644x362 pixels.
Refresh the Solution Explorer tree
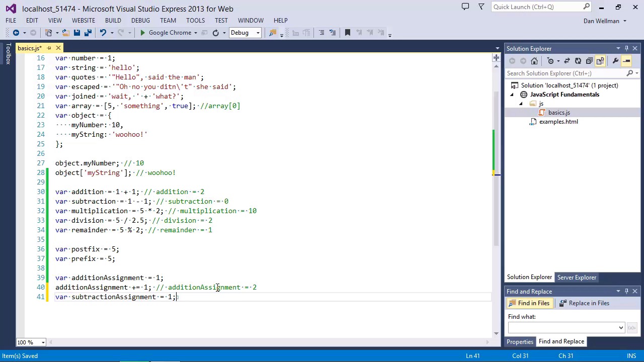[578, 61]
